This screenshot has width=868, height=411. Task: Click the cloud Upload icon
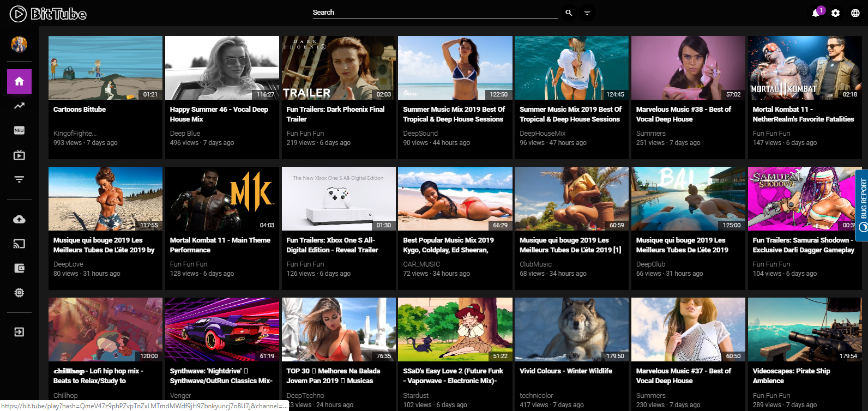click(x=19, y=219)
